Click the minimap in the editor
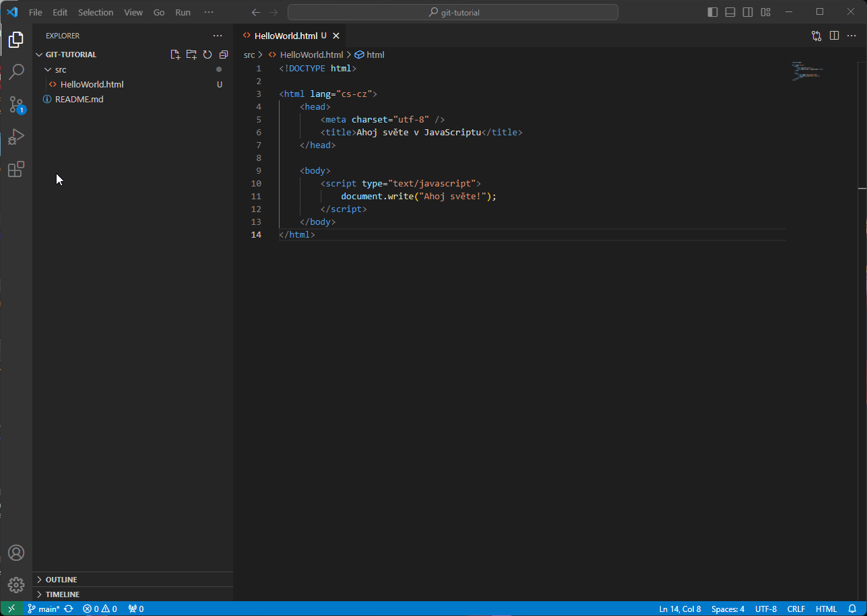This screenshot has width=867, height=616. click(807, 71)
